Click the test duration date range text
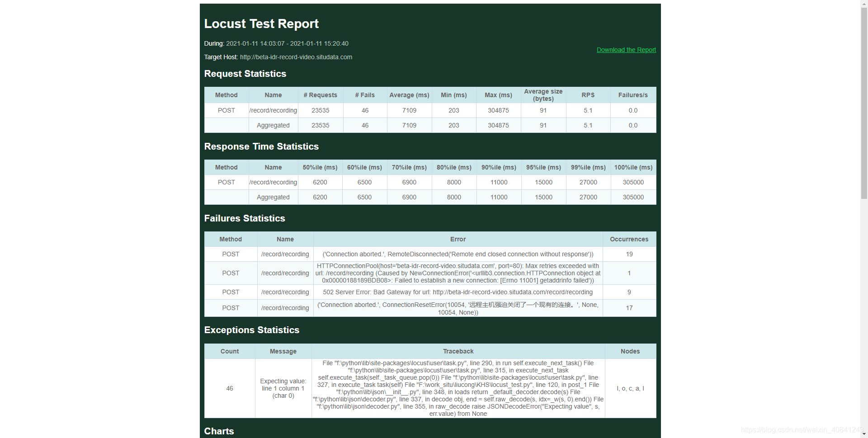868x438 pixels. tap(287, 43)
